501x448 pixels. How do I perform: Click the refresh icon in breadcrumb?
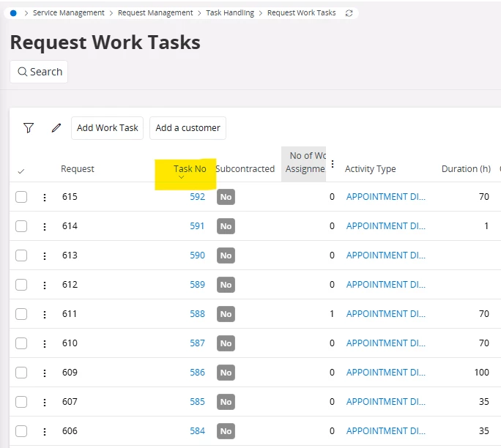point(349,13)
